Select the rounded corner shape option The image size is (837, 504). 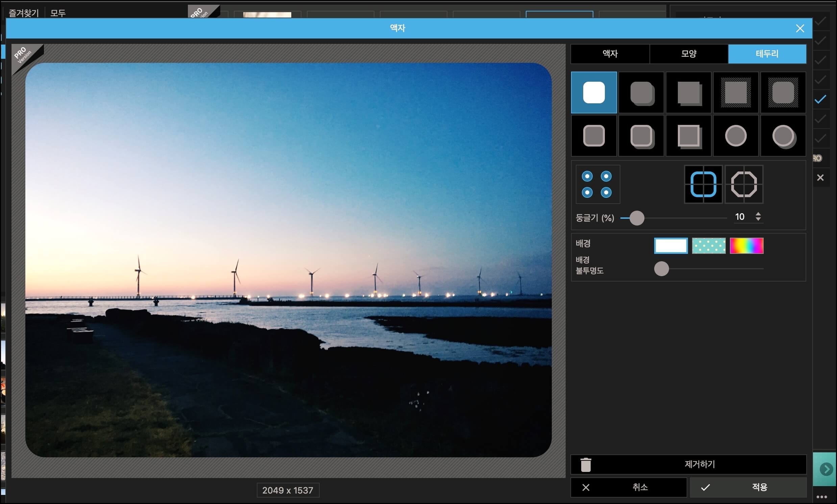(703, 184)
